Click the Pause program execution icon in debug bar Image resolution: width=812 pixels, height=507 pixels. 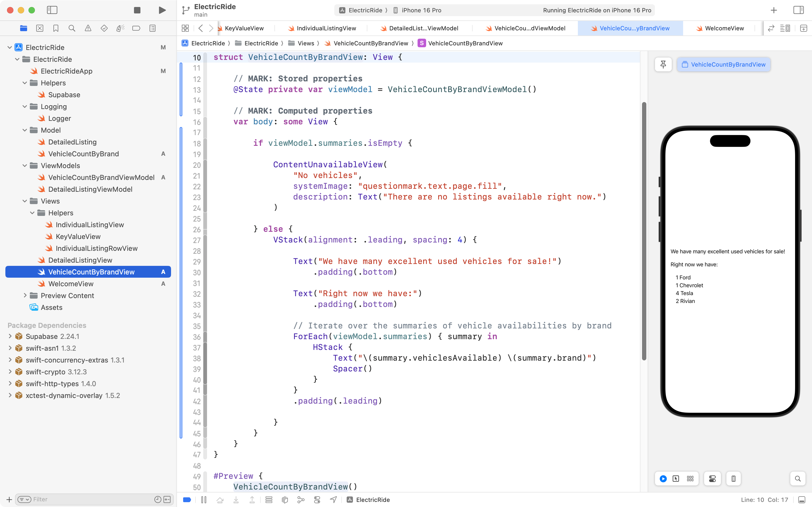[x=204, y=500]
